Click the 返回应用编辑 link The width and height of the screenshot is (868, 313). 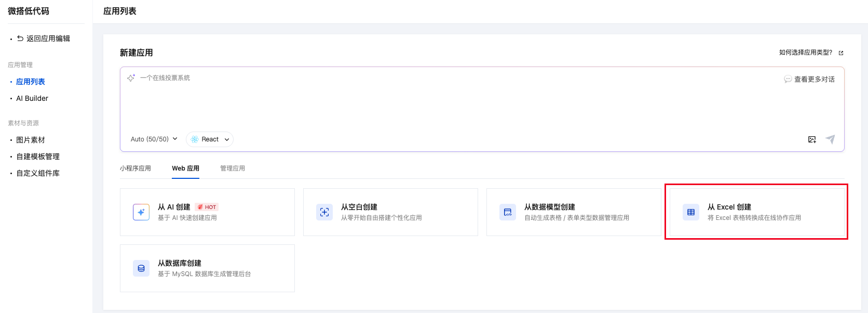[x=48, y=38]
